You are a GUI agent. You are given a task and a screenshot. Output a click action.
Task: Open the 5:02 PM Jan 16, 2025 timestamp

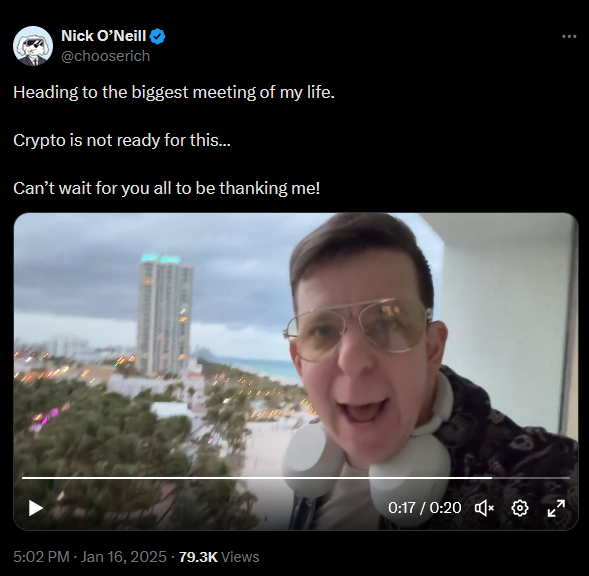coord(90,557)
